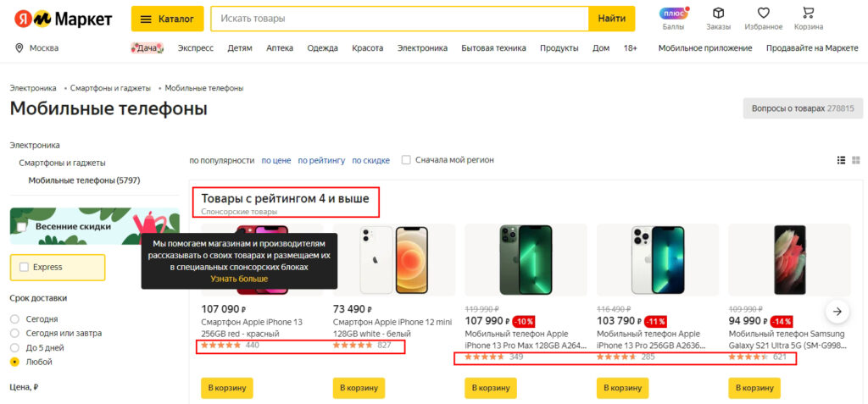This screenshot has width=868, height=404.
Task: Open the Экспресс category
Action: (x=196, y=48)
